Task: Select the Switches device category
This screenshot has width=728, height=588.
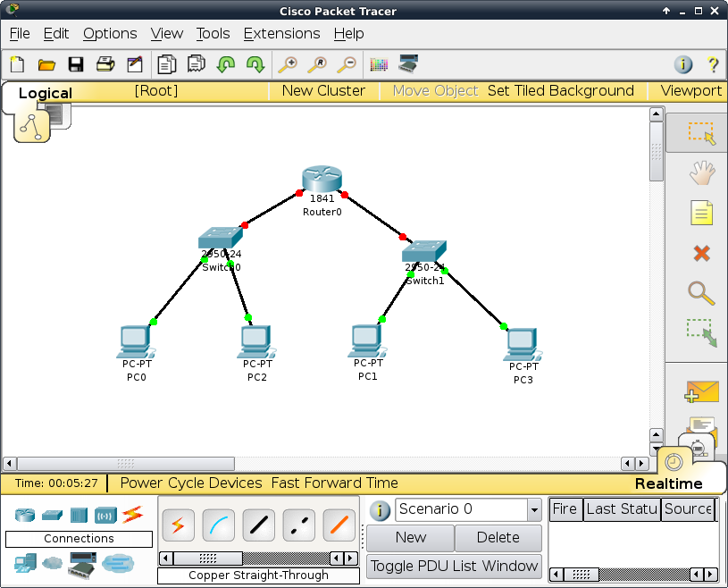Action: tap(52, 515)
